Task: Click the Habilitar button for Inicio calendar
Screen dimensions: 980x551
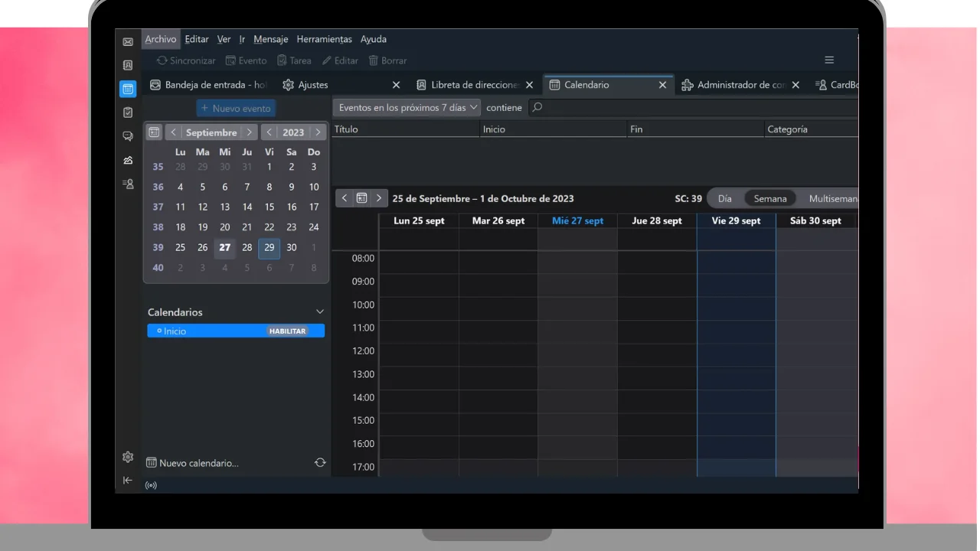Action: tap(287, 331)
